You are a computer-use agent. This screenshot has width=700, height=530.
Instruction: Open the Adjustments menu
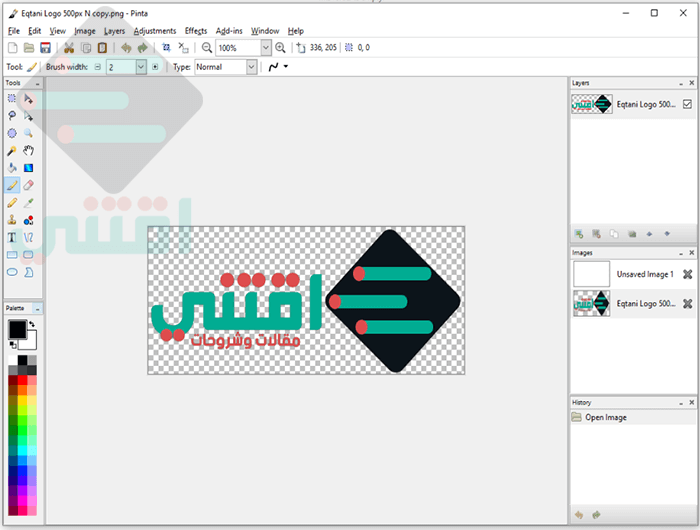click(155, 31)
